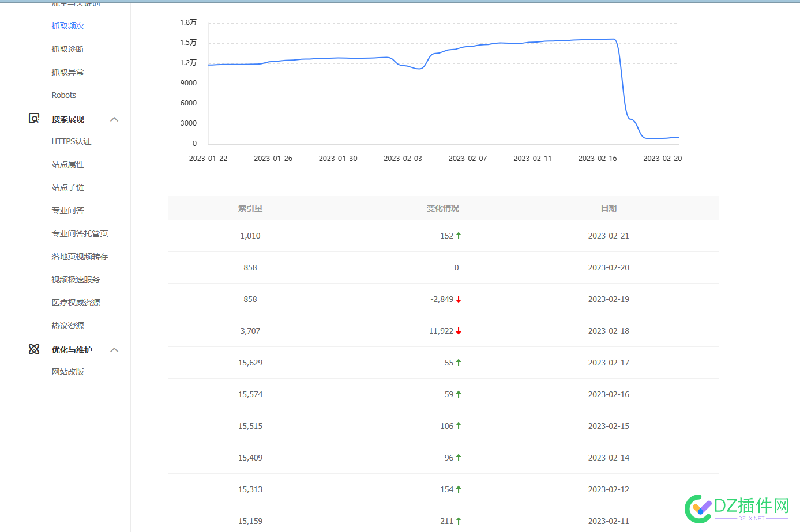Click the green up arrow beside 106
Viewport: 800px width, 532px height.
459,426
